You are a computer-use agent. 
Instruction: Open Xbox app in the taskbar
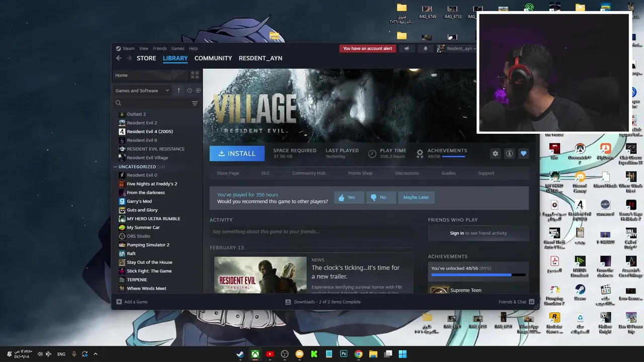[256, 354]
